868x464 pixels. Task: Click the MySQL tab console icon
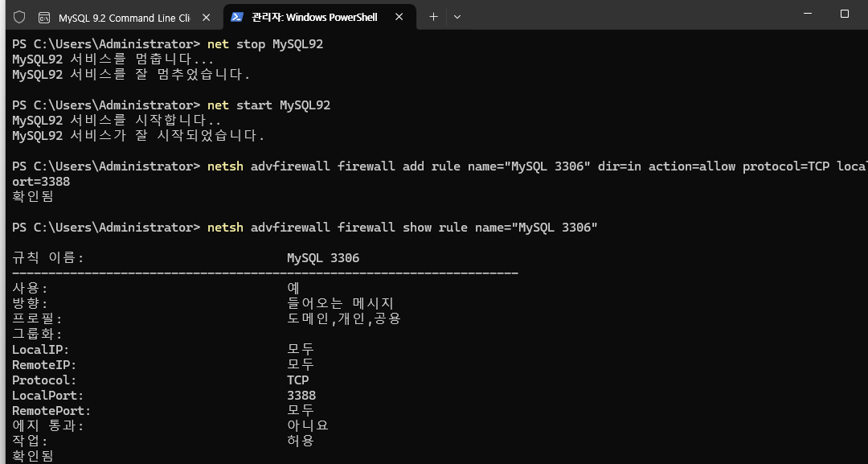[x=44, y=18]
